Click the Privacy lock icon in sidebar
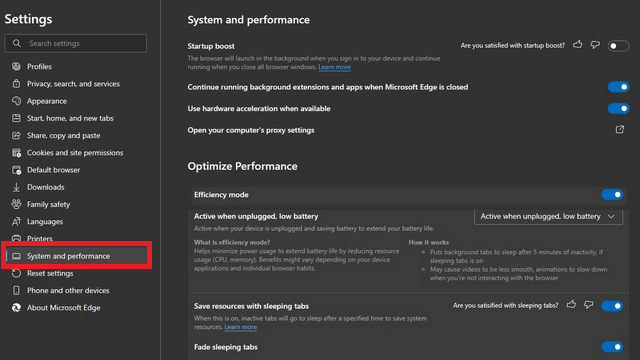 click(x=16, y=84)
